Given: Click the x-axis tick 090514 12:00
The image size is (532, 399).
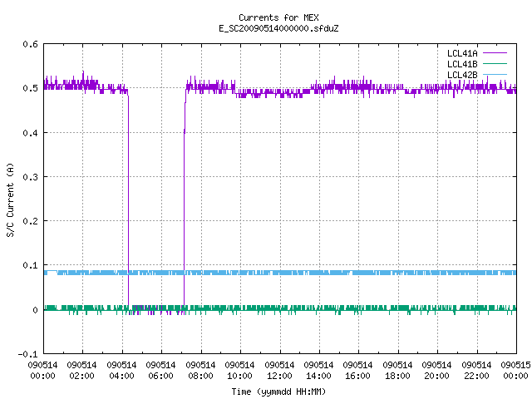Looking at the screenshot, I should [x=279, y=371].
